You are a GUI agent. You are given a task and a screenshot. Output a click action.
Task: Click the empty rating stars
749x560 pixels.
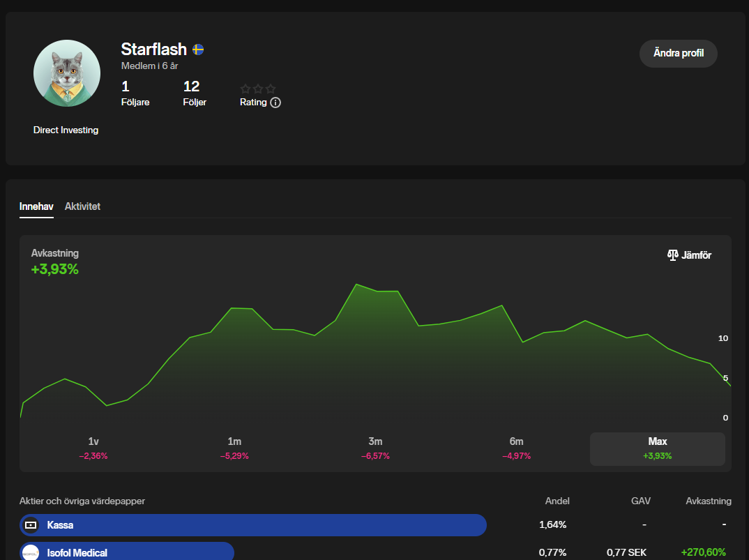[x=258, y=89]
